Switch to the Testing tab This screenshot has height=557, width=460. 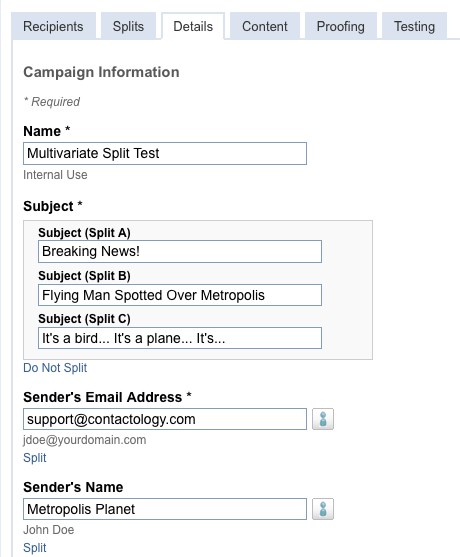[414, 26]
